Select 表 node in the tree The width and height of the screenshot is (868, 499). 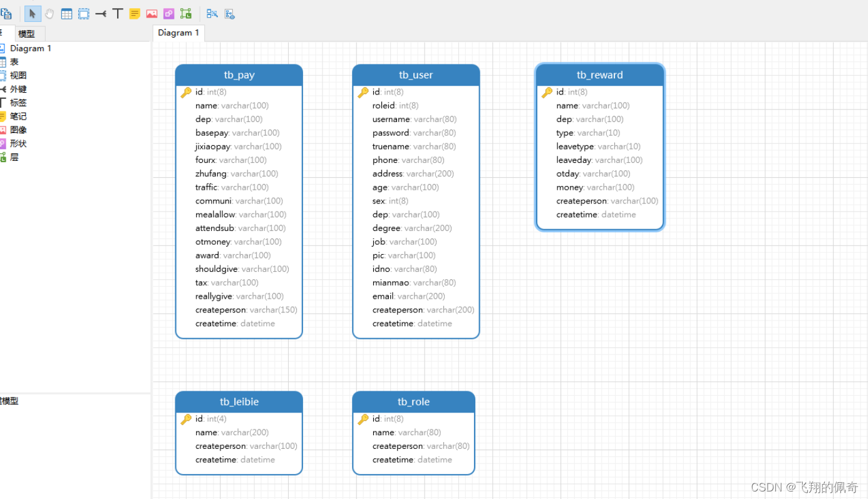(14, 62)
